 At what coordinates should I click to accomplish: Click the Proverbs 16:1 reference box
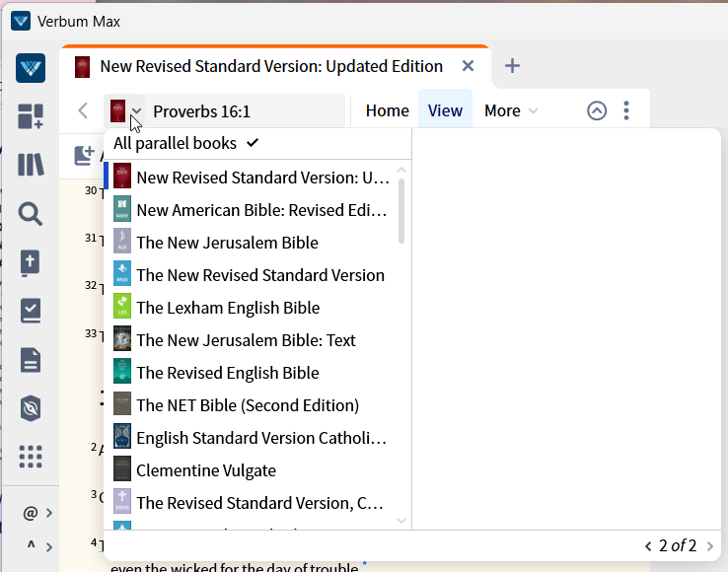pos(246,111)
